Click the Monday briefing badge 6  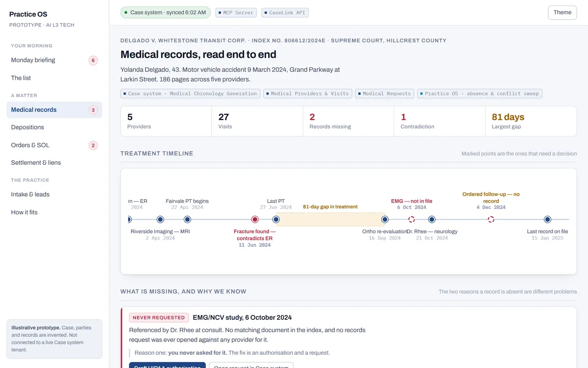[93, 60]
